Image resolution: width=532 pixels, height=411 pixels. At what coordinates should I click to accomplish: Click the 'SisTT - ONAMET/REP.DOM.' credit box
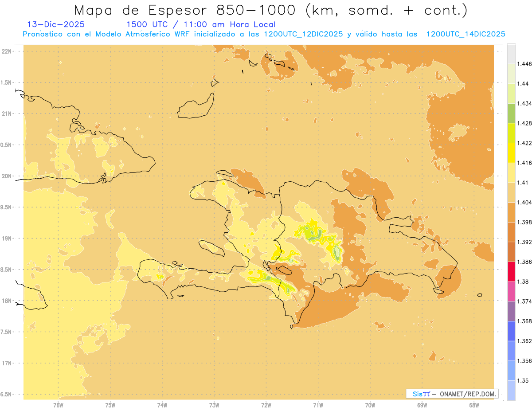click(x=452, y=394)
